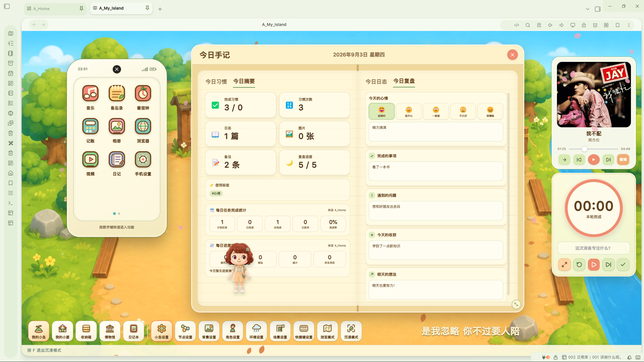
Task: Click the search icon in top toolbar
Action: 528,25
